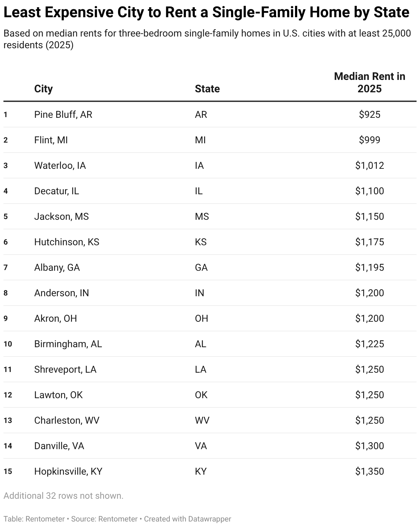420x527 pixels.
Task: Click the $1,350 rent for Hopkinsville
Action: click(x=369, y=471)
